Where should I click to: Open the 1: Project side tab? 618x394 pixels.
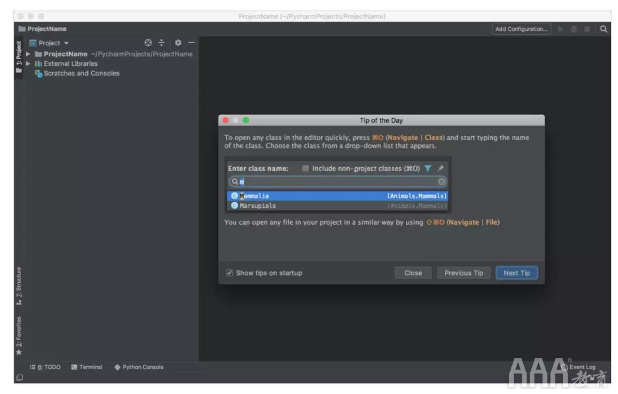coord(19,57)
